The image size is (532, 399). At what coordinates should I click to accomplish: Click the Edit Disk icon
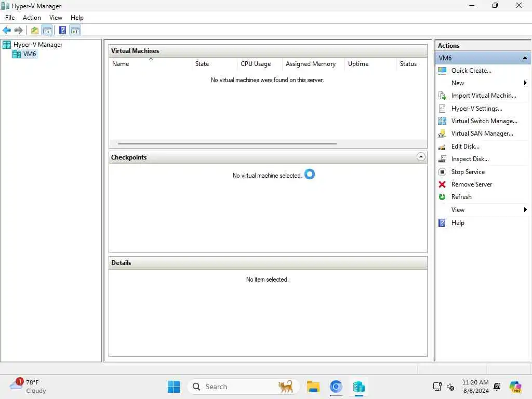tap(442, 147)
